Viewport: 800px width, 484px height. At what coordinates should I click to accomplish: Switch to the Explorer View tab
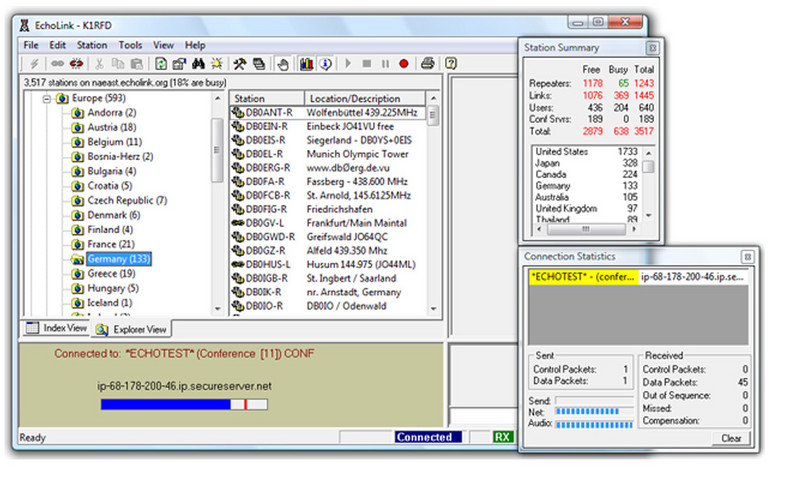coord(132,329)
